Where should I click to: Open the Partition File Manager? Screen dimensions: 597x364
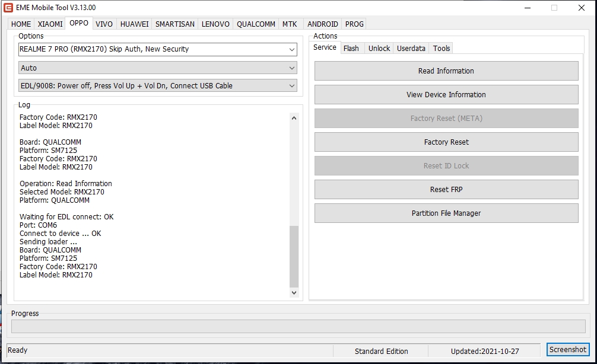pyautogui.click(x=446, y=213)
